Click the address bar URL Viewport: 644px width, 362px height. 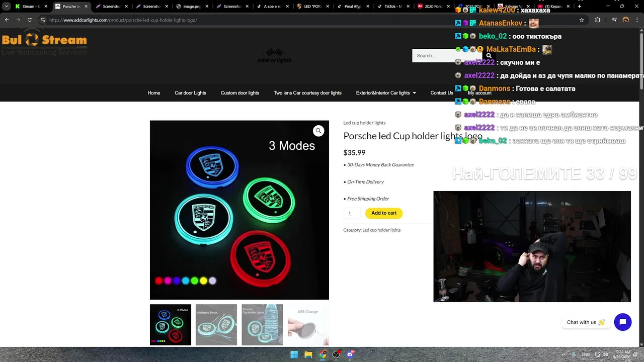click(x=123, y=20)
